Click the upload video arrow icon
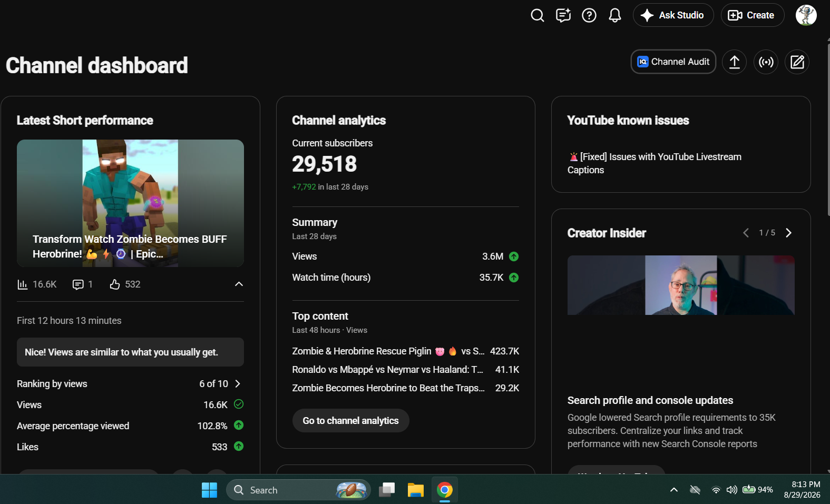 click(x=734, y=62)
